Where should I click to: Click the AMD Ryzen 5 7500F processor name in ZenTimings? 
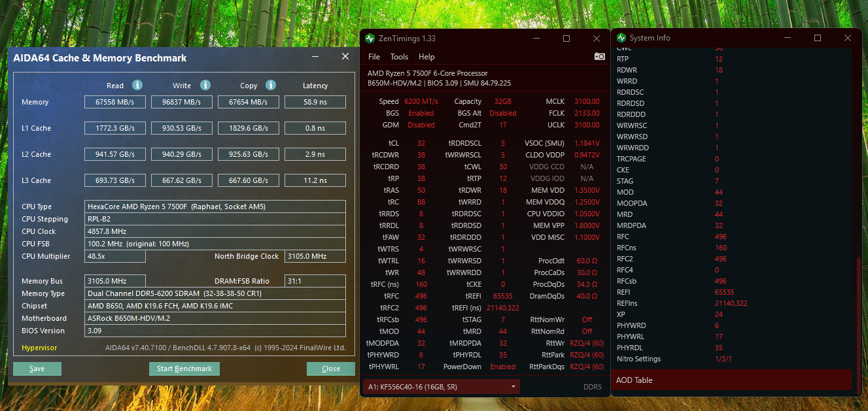click(x=428, y=73)
